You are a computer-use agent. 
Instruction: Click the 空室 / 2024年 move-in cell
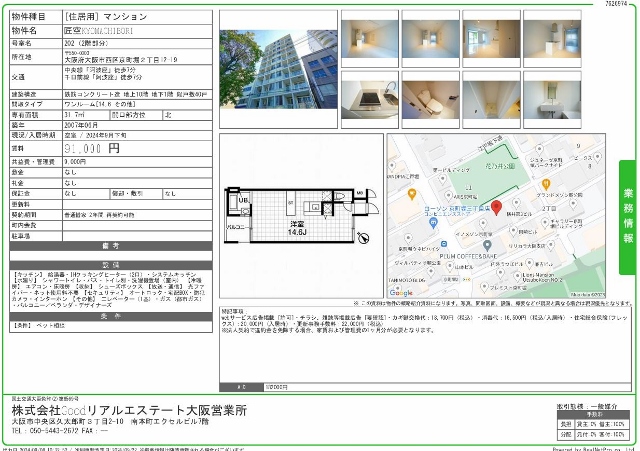tap(137, 136)
